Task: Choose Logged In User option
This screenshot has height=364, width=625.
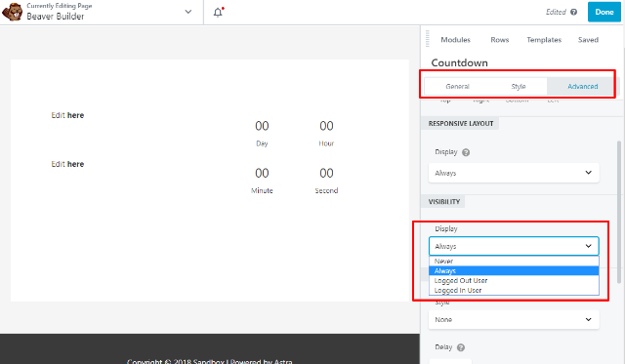Action: tap(514, 291)
